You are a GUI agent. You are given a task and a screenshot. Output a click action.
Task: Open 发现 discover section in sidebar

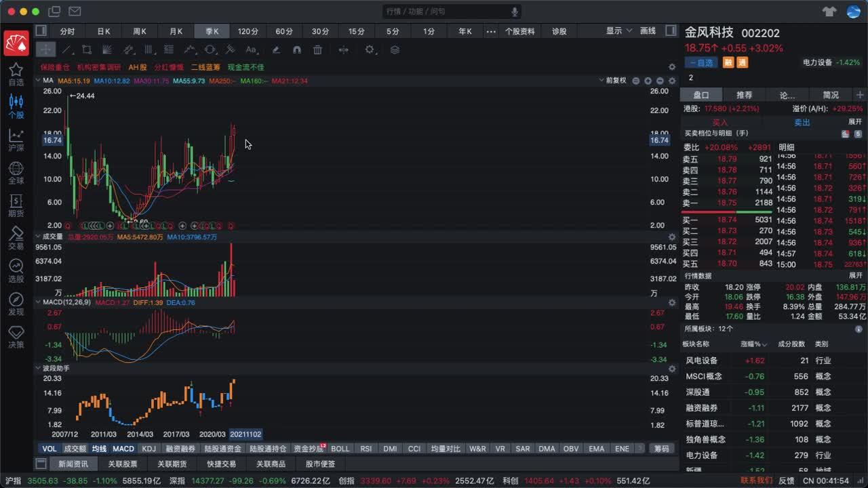pyautogui.click(x=16, y=304)
